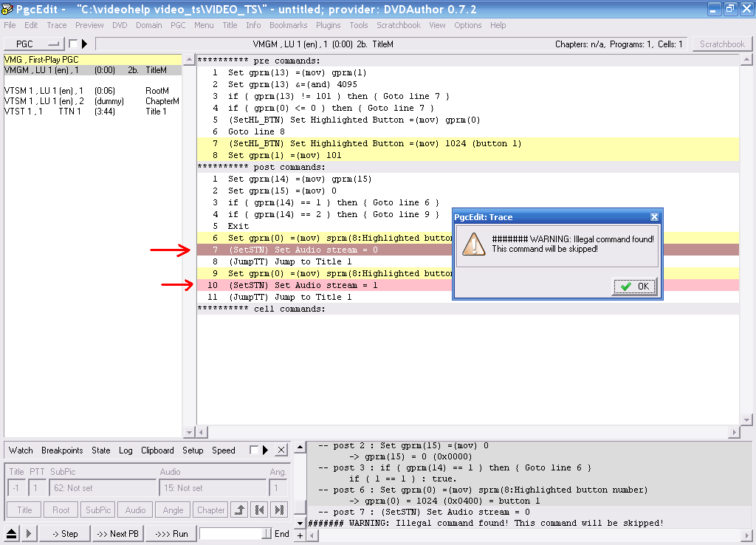This screenshot has width=756, height=545.
Task: Click the Audio 15: Not set field
Action: (x=213, y=487)
